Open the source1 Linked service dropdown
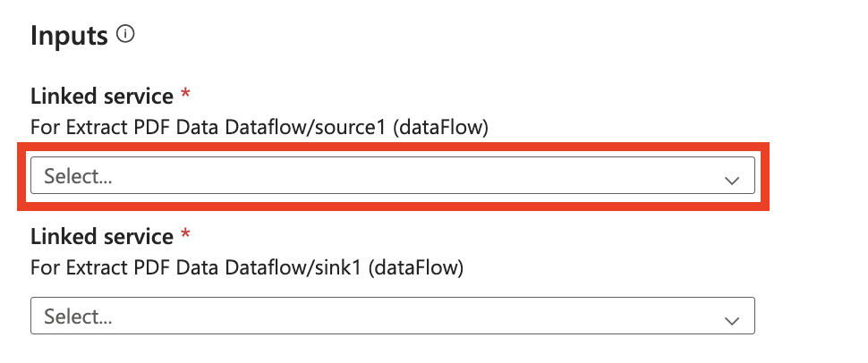The image size is (868, 363). (x=392, y=176)
